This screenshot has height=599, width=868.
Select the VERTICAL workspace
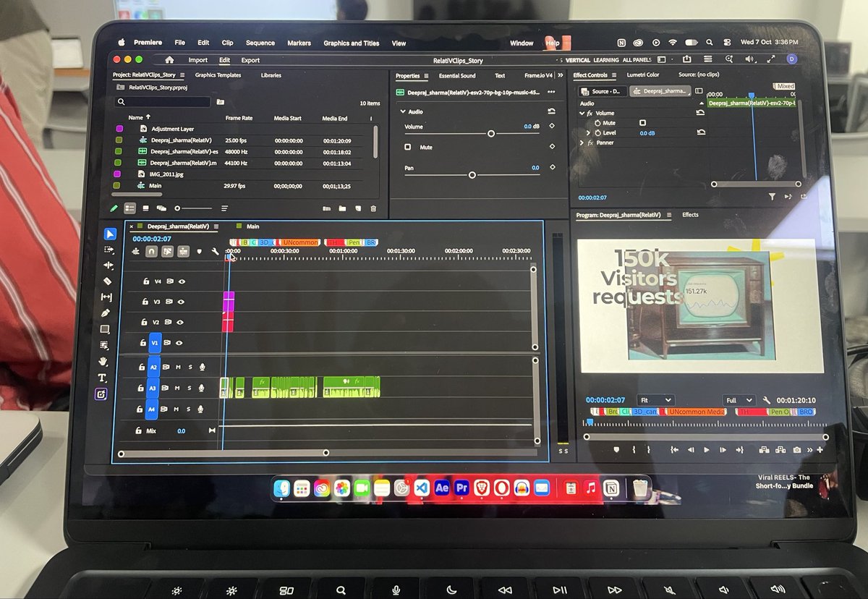point(577,60)
